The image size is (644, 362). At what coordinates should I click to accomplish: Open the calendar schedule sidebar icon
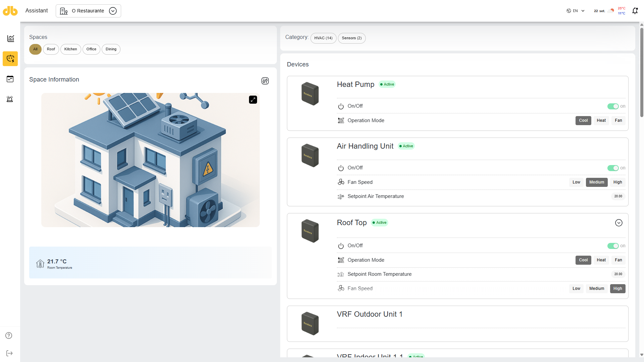10,79
